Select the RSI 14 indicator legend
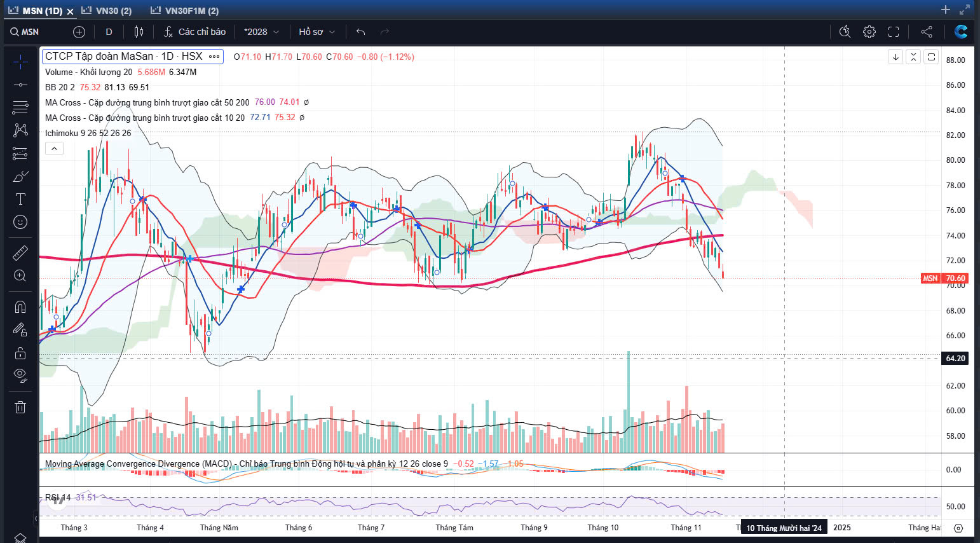 point(58,497)
